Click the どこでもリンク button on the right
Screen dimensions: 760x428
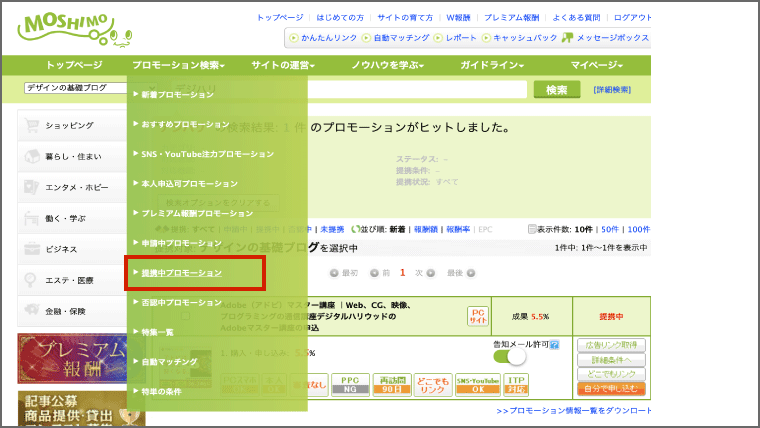point(611,374)
